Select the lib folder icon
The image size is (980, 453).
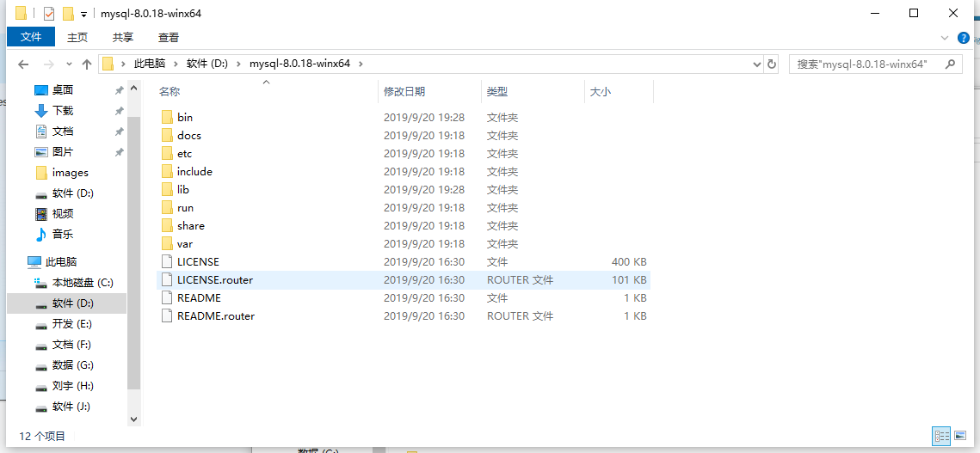pyautogui.click(x=166, y=189)
